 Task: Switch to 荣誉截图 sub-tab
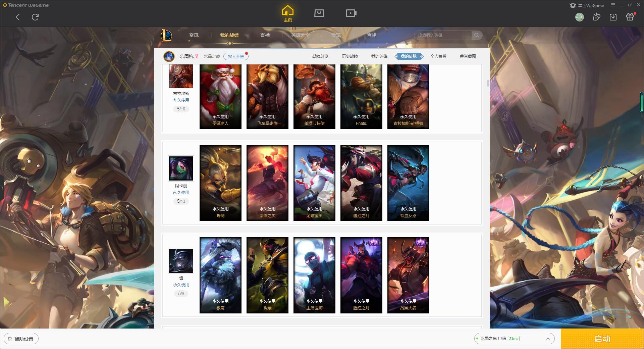tap(468, 56)
